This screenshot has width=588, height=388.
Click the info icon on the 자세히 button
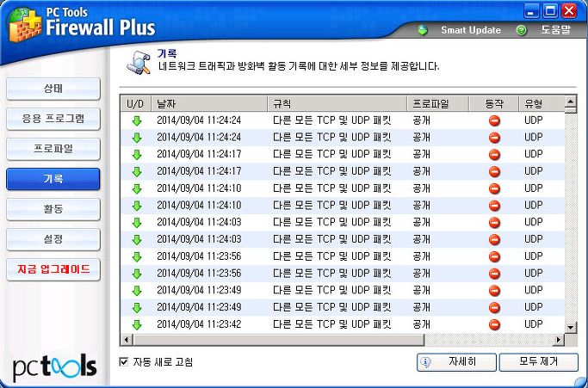coord(425,362)
